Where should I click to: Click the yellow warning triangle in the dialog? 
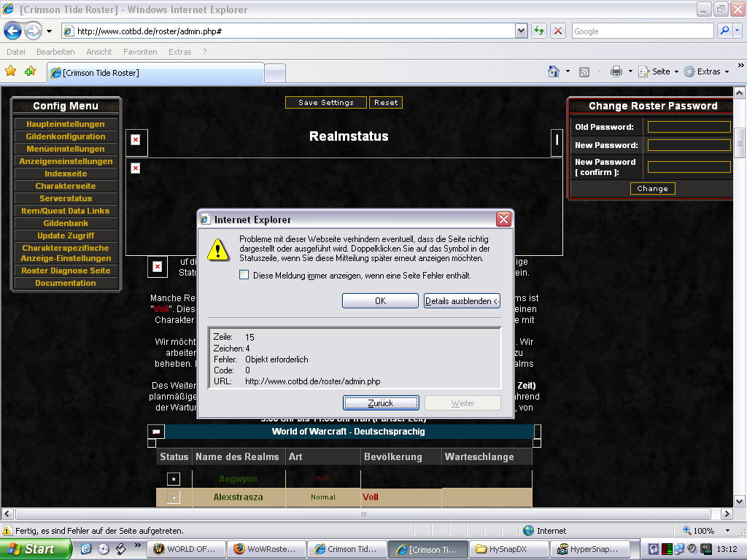[x=219, y=250]
